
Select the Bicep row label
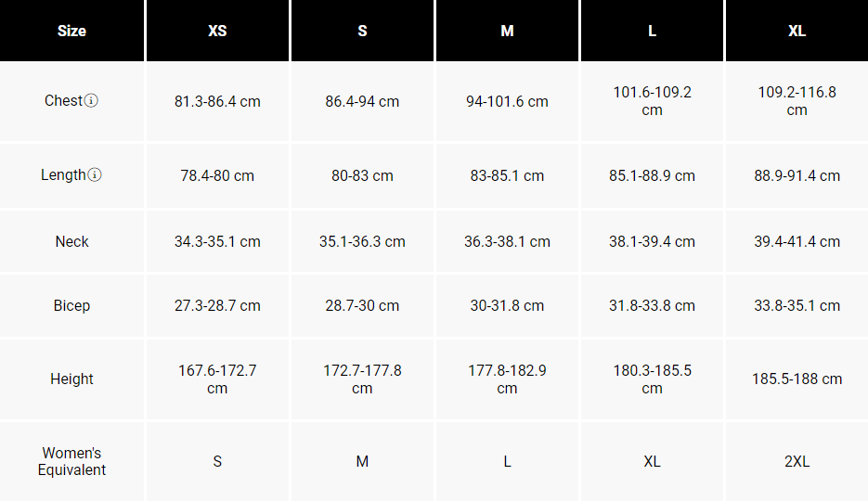tap(72, 305)
